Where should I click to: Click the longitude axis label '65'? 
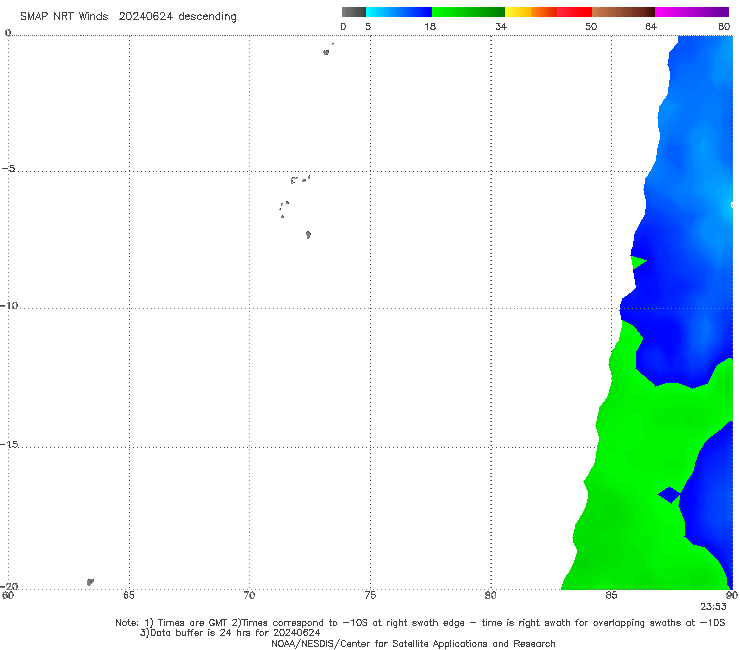tap(129, 595)
